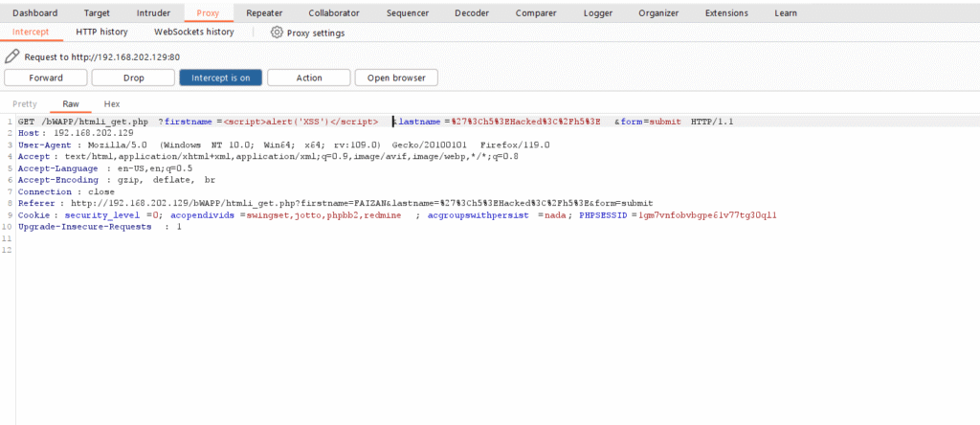The width and height of the screenshot is (980, 425).
Task: Click the Host header line
Action: tap(76, 133)
